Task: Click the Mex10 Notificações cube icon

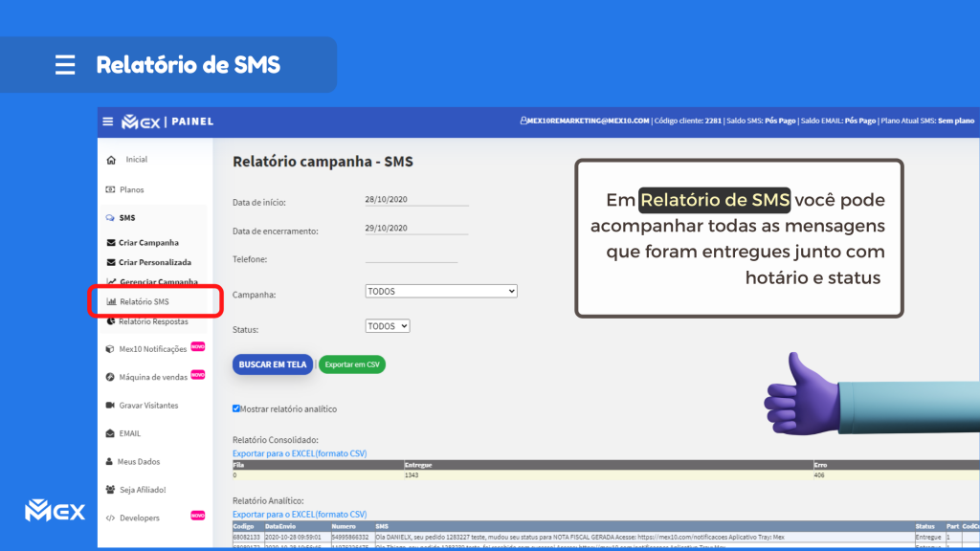Action: point(110,349)
